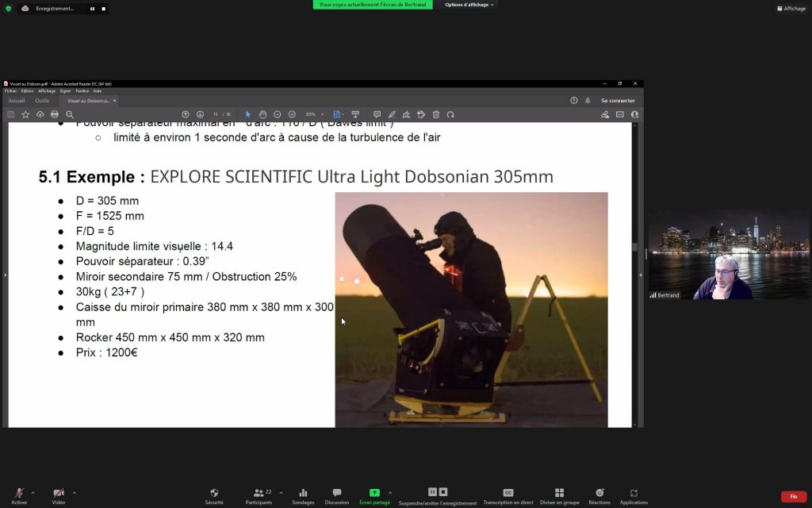Open the Fichier menu in Acrobat
Screen dimensions: 812x508
click(x=10, y=91)
